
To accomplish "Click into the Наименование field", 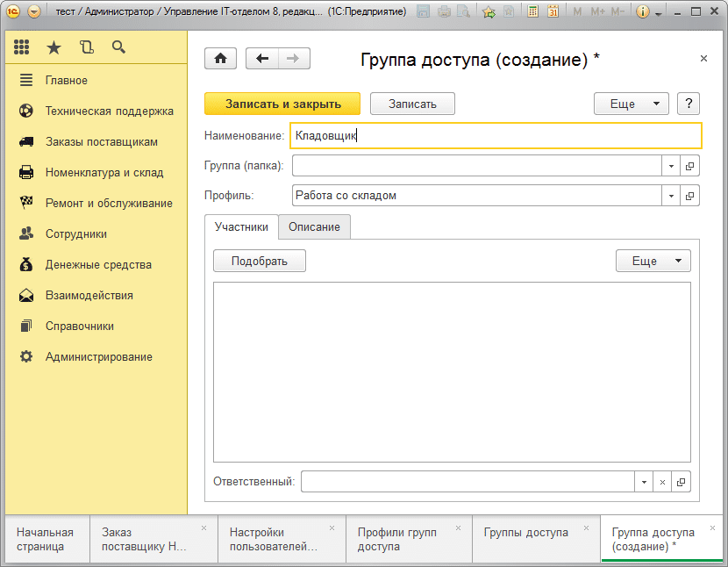I will [x=496, y=136].
